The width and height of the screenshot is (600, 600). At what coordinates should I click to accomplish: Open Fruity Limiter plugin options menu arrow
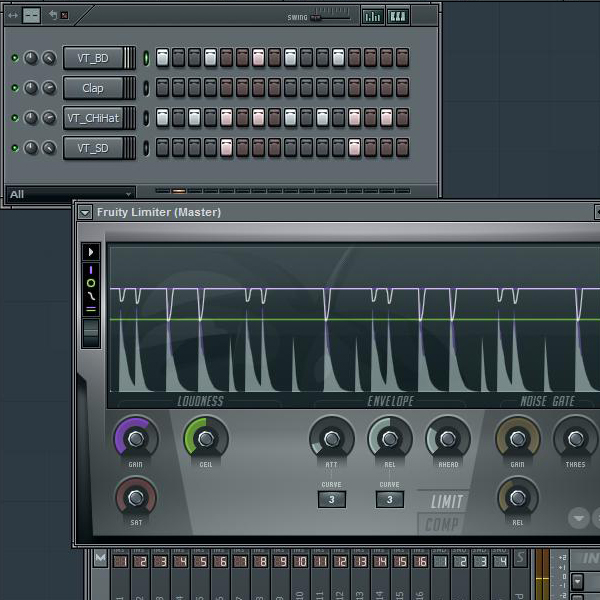(85, 212)
